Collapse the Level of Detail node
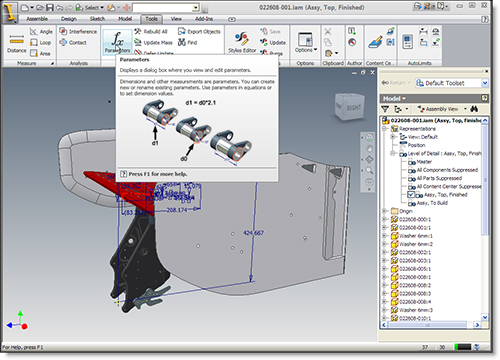The width and height of the screenshot is (500, 360). coord(393,153)
